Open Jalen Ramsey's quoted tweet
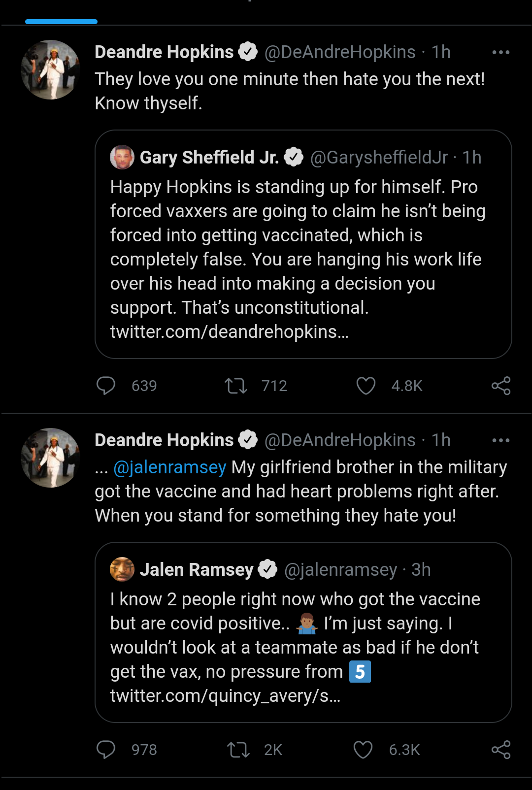This screenshot has width=532, height=790. pos(303,635)
